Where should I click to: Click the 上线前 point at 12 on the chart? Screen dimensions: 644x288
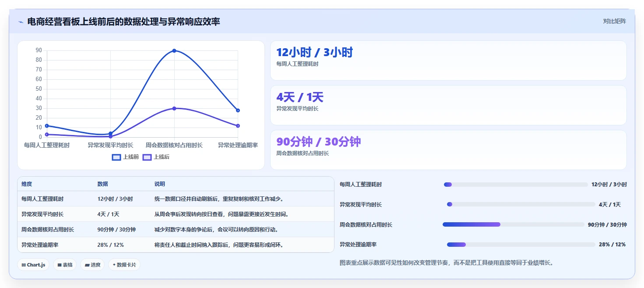coord(47,126)
